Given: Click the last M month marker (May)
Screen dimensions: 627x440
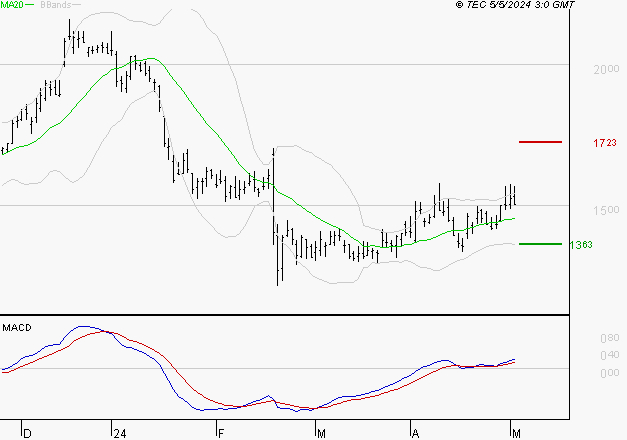Looking at the screenshot, I should tap(516, 434).
